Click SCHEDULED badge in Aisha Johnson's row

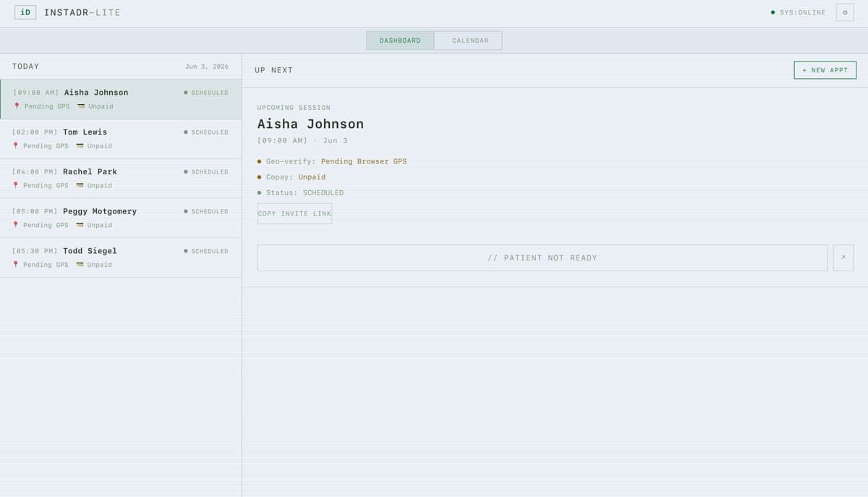pyautogui.click(x=206, y=93)
